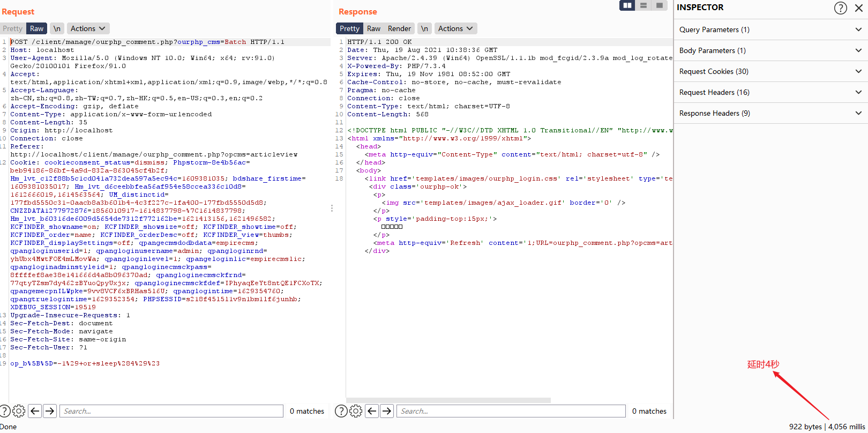Toggle Request newline display button
The width and height of the screenshot is (868, 433).
tap(57, 28)
